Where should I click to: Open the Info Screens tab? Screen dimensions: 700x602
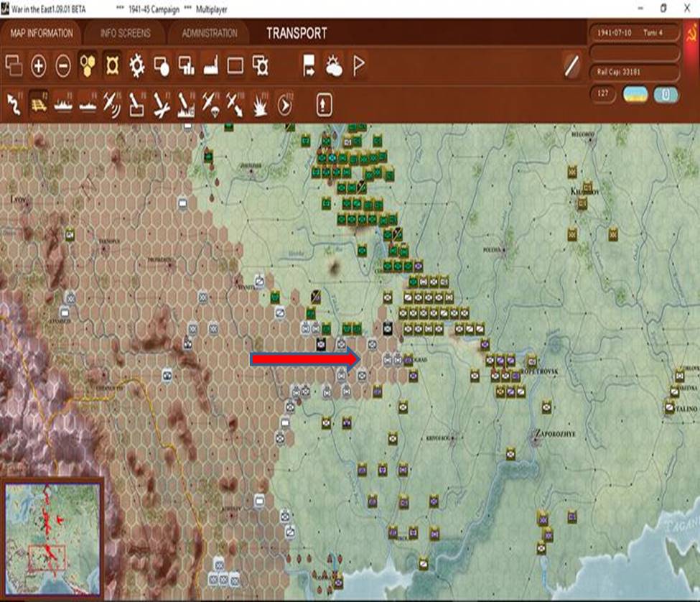125,33
